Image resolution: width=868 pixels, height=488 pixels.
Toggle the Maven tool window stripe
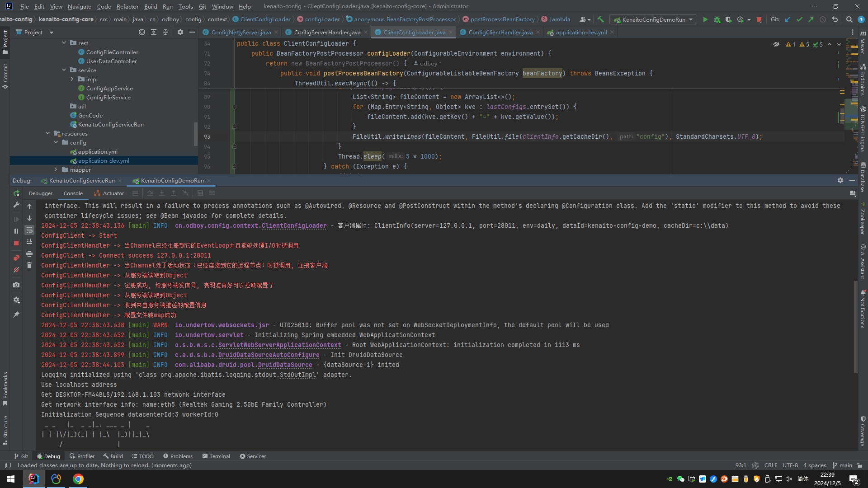(x=863, y=43)
